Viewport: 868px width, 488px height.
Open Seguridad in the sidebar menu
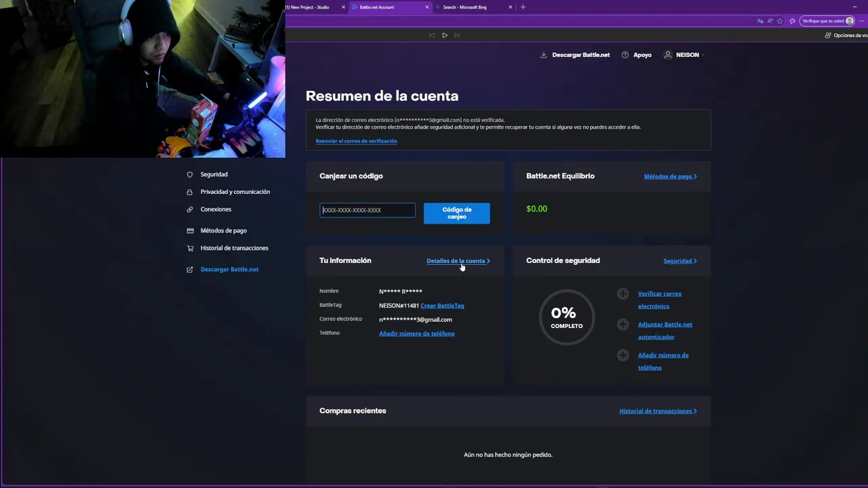(x=214, y=174)
